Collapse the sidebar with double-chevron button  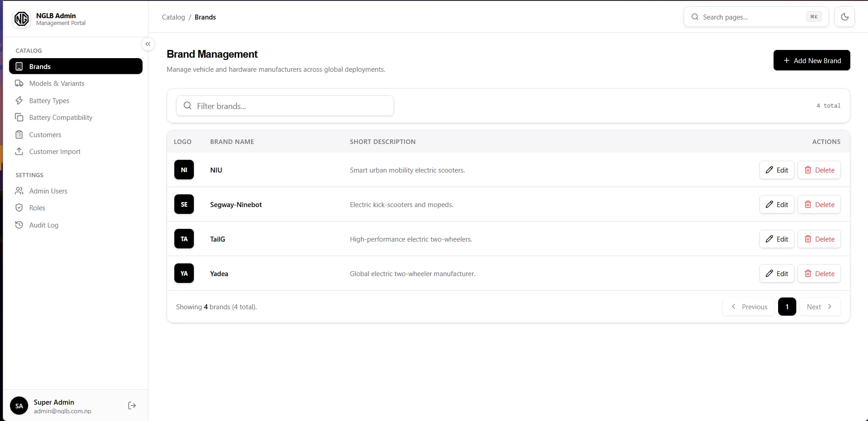[x=148, y=44]
